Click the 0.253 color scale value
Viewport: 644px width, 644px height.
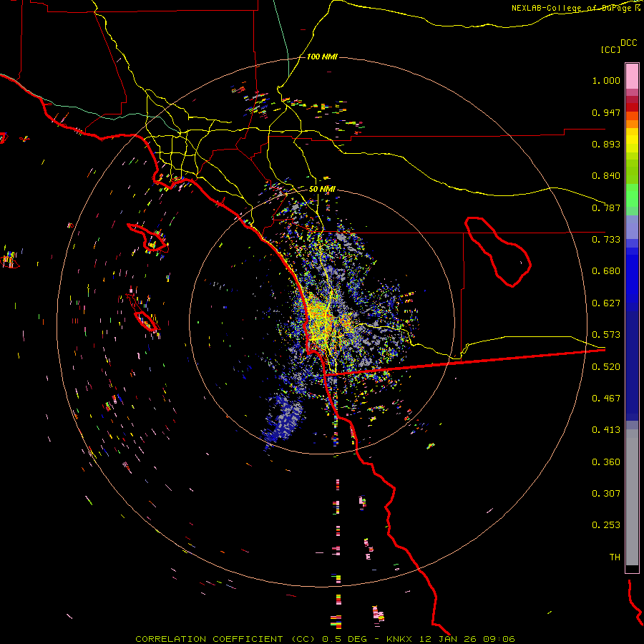(606, 525)
